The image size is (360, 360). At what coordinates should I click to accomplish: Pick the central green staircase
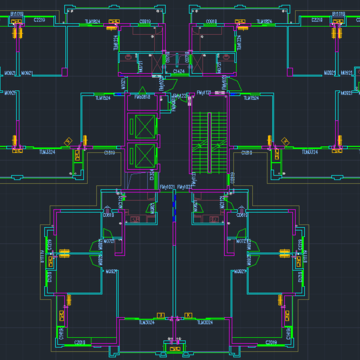[209, 143]
